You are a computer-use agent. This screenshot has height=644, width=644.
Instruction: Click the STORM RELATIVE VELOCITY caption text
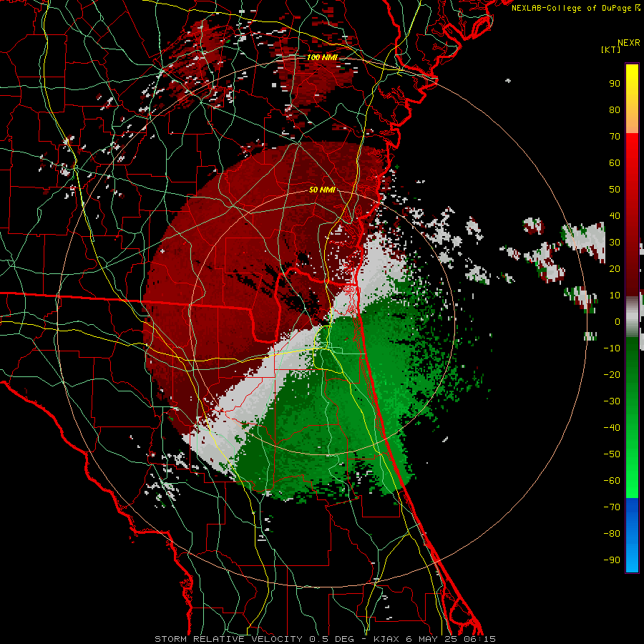(228, 639)
